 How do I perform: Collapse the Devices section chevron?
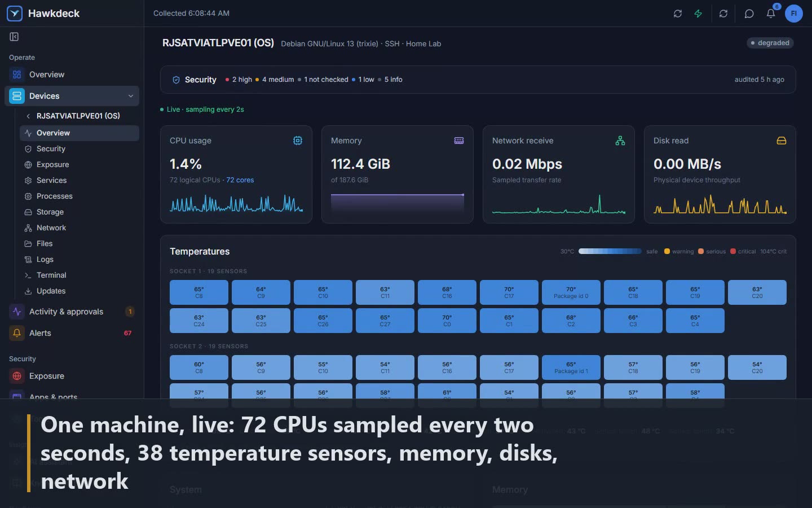pyautogui.click(x=131, y=96)
